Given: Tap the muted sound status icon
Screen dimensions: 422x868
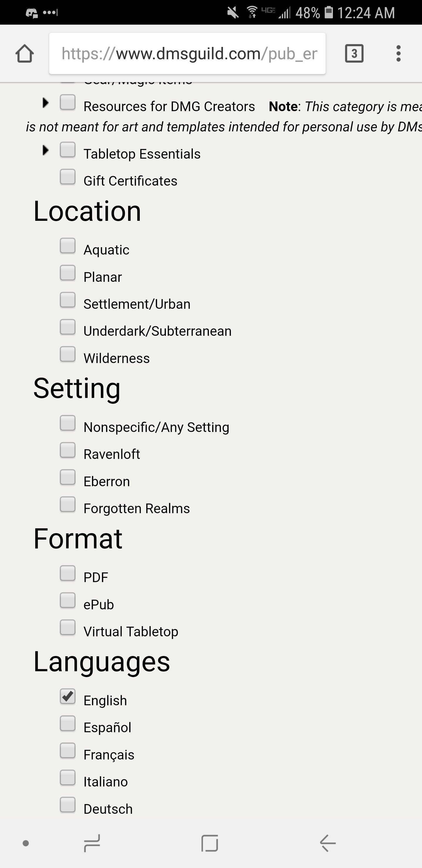Looking at the screenshot, I should tap(232, 13).
